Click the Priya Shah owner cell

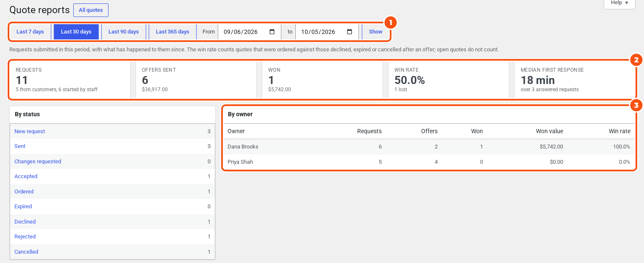tap(240, 162)
